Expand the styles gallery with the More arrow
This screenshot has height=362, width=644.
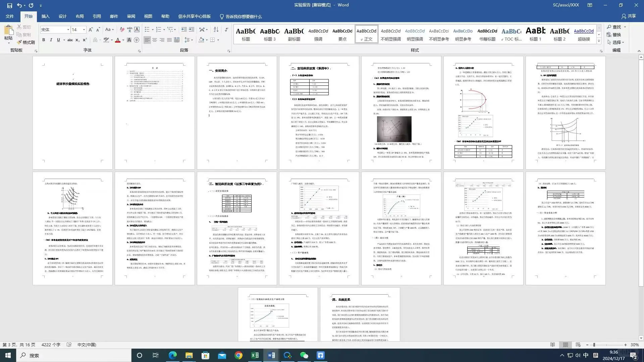tap(599, 41)
